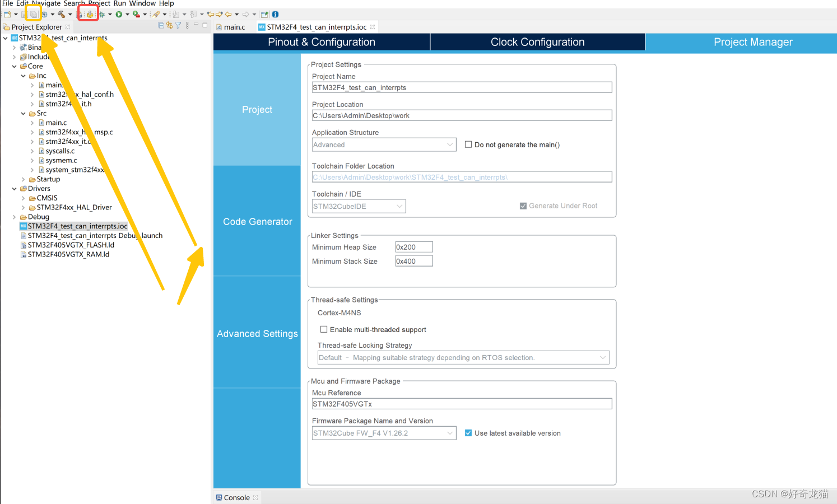Image resolution: width=837 pixels, height=504 pixels.
Task: Click the Mcu Reference field
Action: (x=462, y=404)
